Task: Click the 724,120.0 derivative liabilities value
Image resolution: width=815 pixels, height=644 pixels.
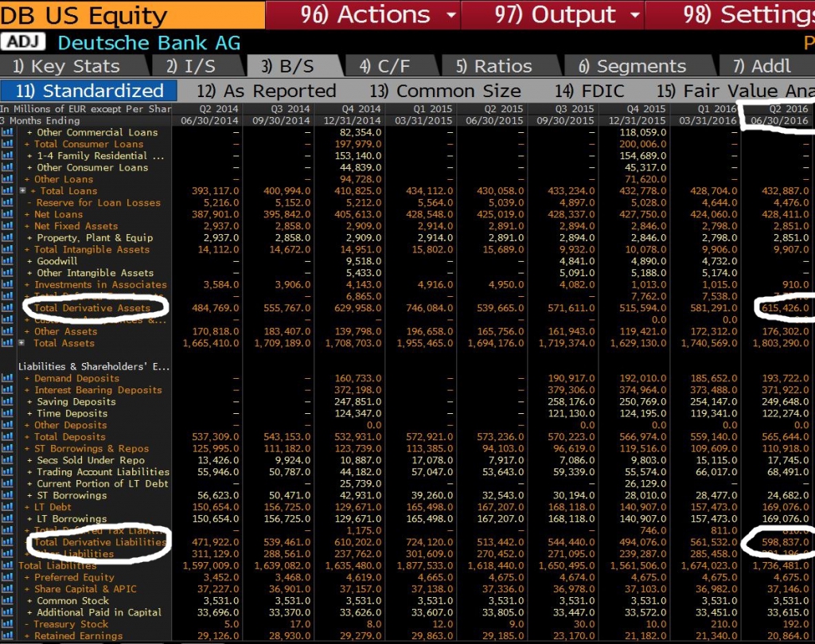Action: tap(429, 541)
